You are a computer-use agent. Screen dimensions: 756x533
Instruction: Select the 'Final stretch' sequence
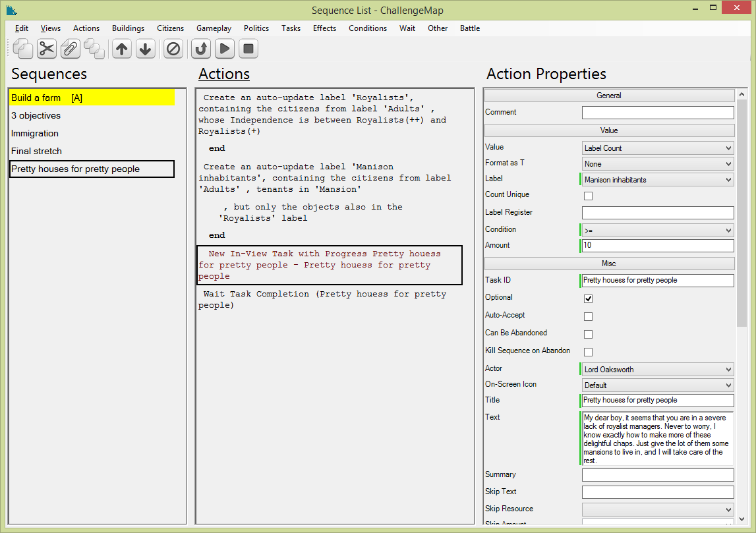[92, 152]
